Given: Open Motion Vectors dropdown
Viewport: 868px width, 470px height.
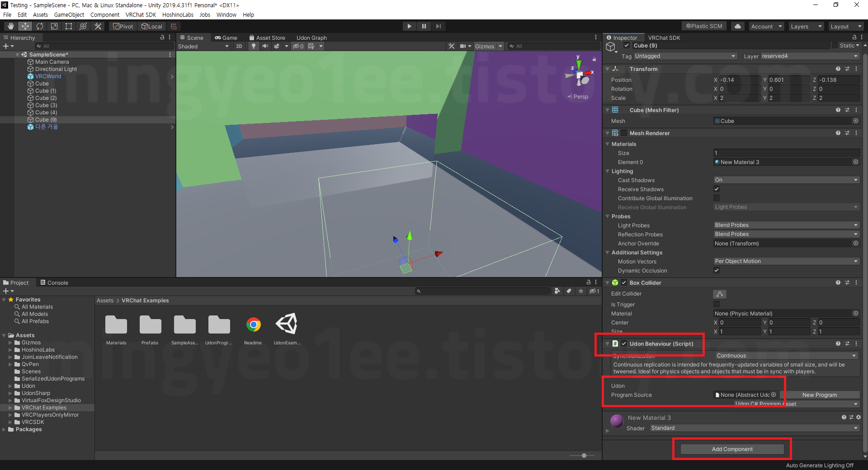Looking at the screenshot, I should tap(786, 261).
